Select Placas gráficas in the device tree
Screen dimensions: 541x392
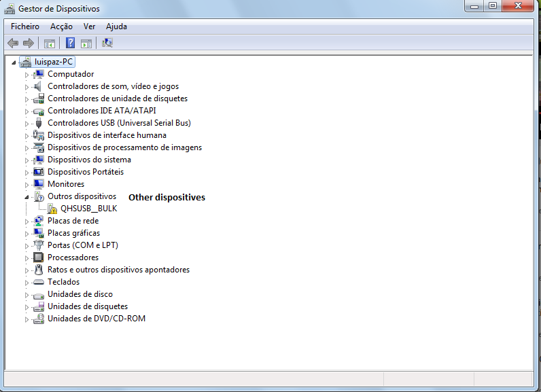pos(73,233)
